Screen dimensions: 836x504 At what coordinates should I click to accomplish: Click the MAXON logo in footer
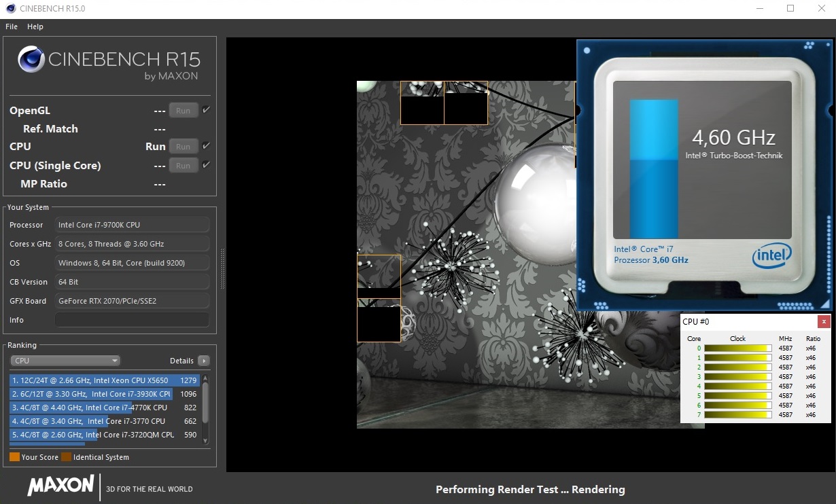[x=60, y=486]
